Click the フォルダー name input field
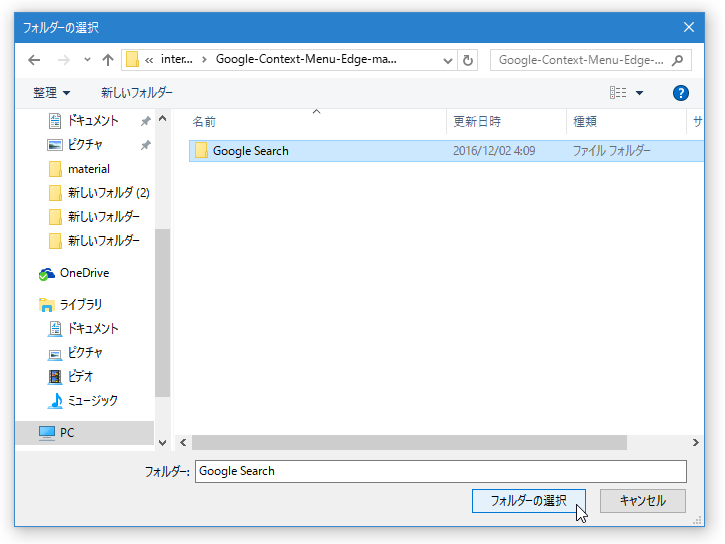Image resolution: width=725 pixels, height=544 pixels. click(x=441, y=471)
